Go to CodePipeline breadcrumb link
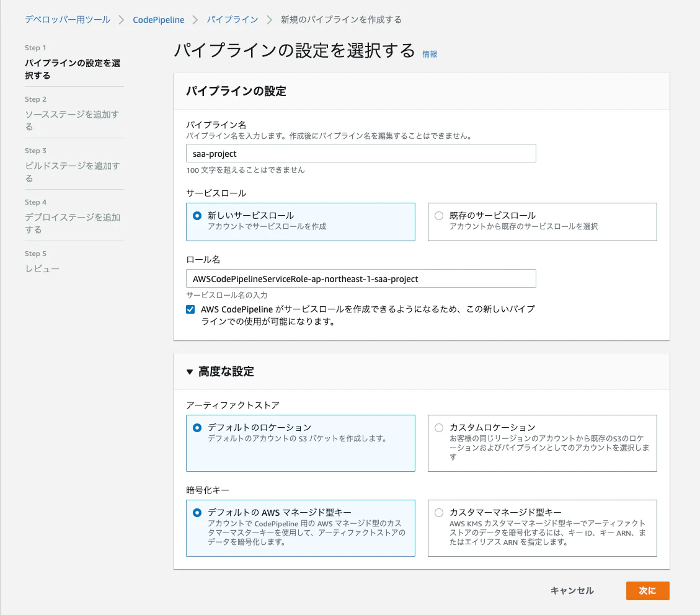Screen dimensions: 700x615 tap(159, 20)
